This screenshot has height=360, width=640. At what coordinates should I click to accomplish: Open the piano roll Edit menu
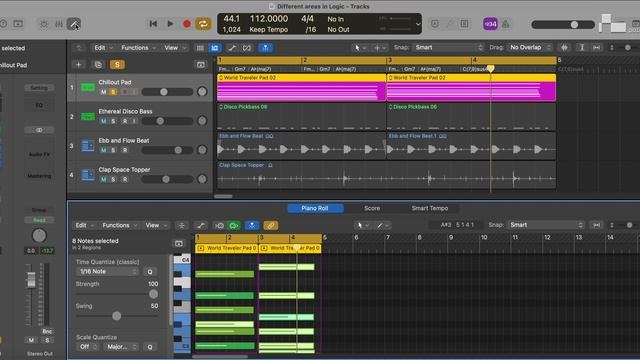84,225
